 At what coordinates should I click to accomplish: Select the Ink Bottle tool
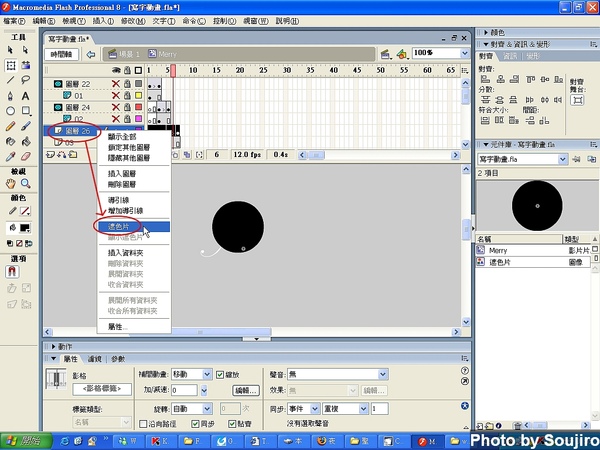10,142
